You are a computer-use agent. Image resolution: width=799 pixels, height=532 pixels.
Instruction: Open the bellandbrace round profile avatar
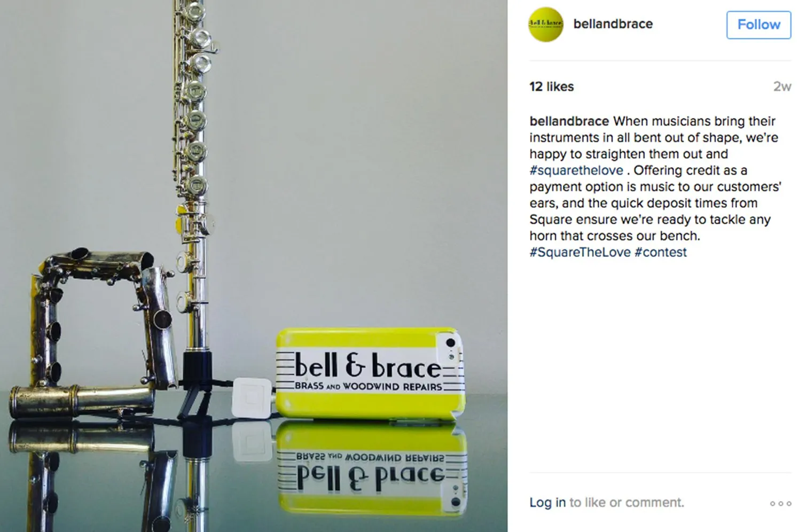545,25
